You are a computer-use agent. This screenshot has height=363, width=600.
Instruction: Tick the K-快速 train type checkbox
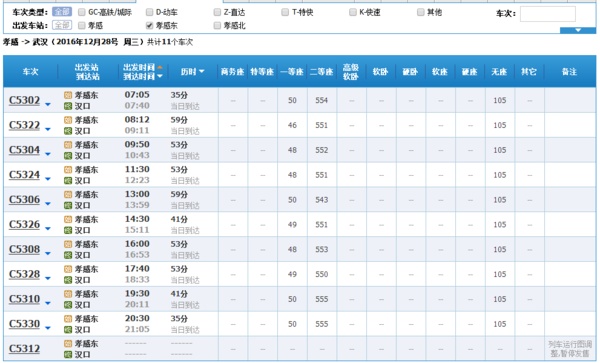coord(353,12)
